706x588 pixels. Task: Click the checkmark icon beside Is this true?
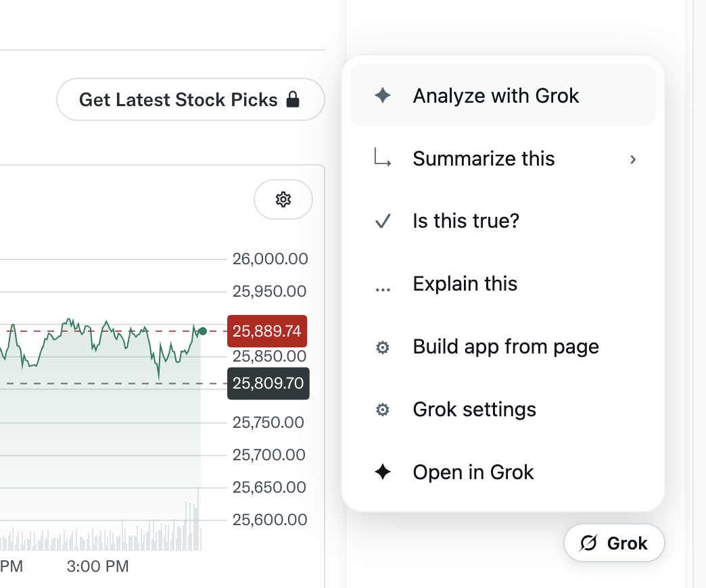coord(383,221)
